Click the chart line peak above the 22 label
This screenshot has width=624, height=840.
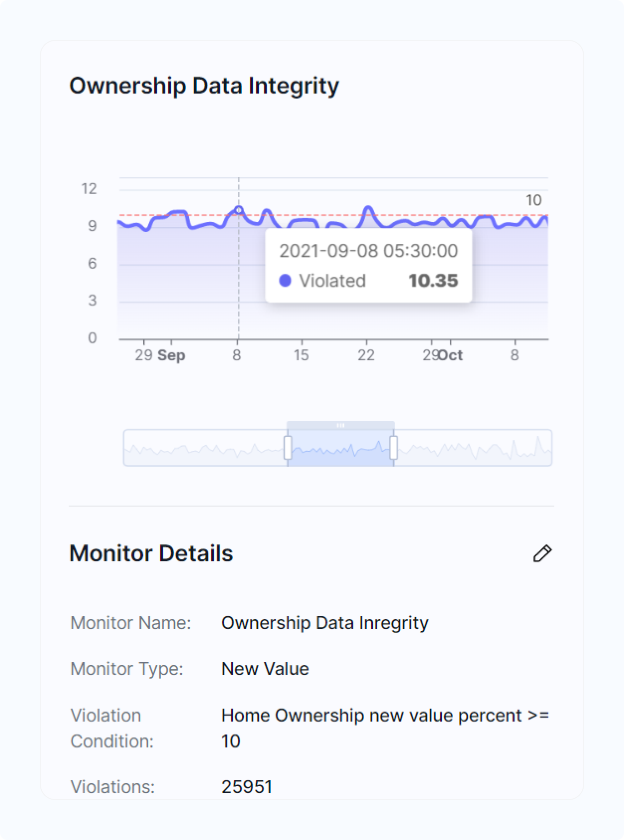click(368, 208)
